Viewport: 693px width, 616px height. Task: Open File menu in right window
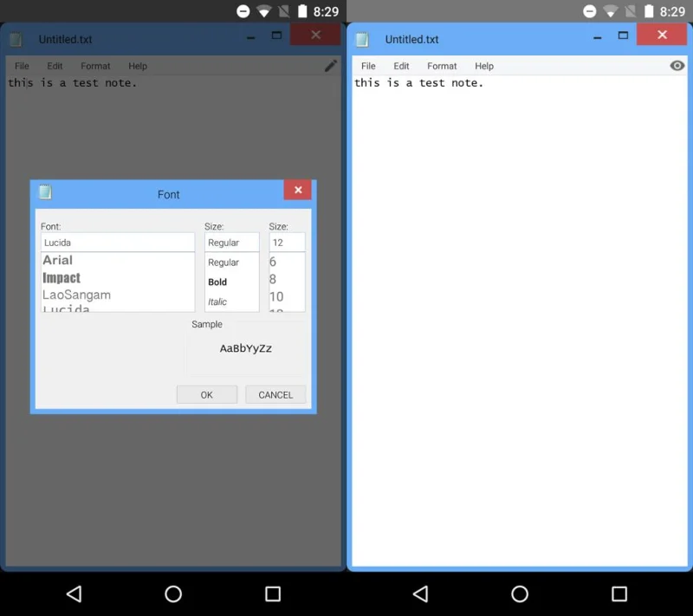(368, 66)
